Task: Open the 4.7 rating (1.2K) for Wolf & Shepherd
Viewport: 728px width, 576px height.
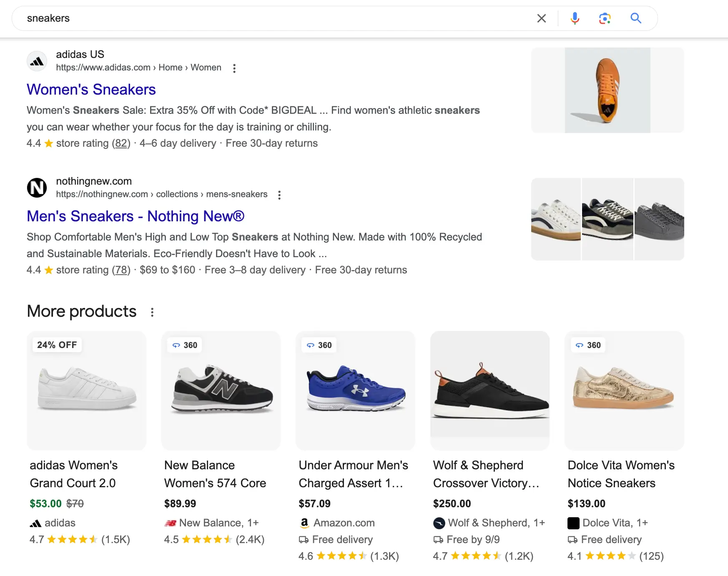Action: tap(483, 556)
